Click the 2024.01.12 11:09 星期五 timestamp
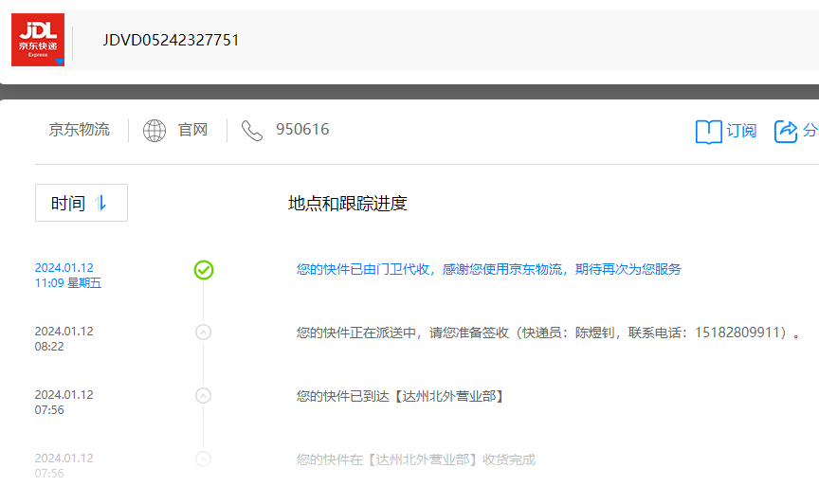 68,276
